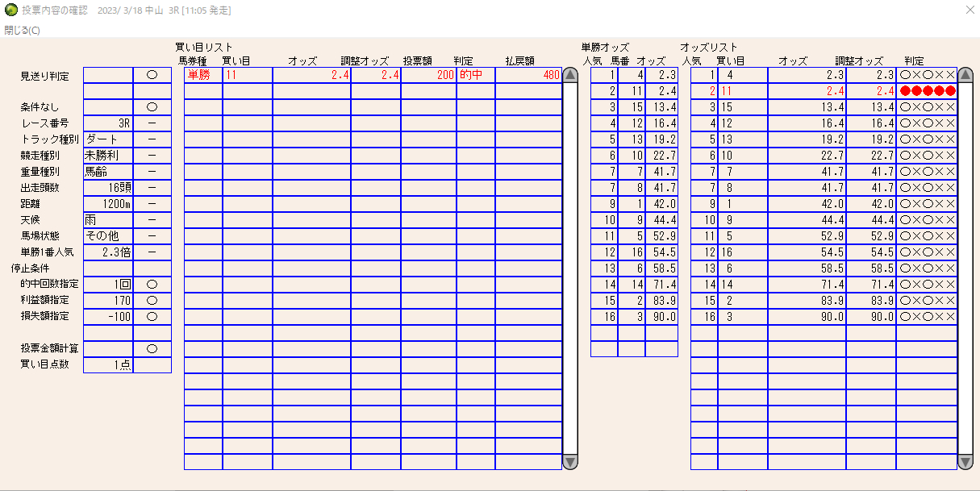Open the 閉じる(C) menu

coord(22,30)
